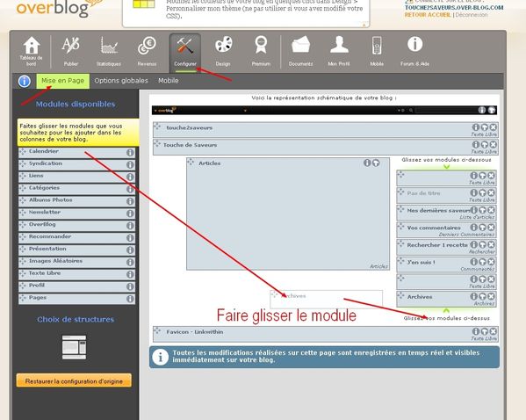Show info for Images Aléatoires module
526x420 pixels.
130,262
